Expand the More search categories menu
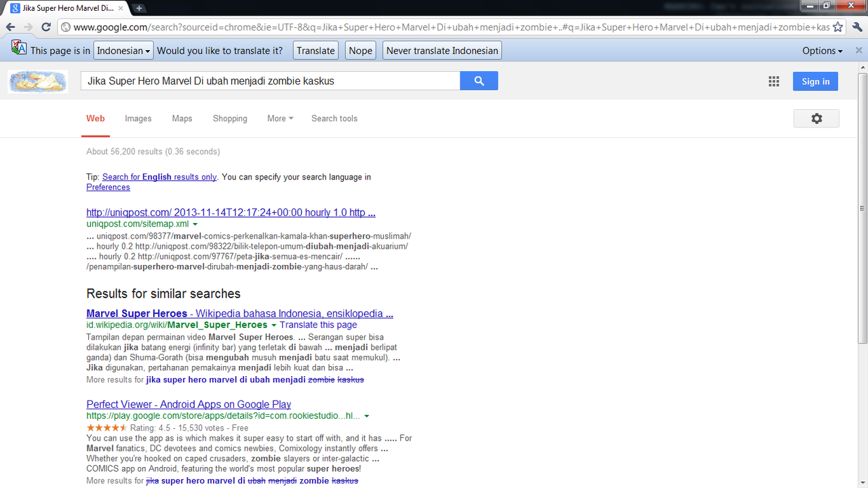This screenshot has height=488, width=868. (280, 119)
